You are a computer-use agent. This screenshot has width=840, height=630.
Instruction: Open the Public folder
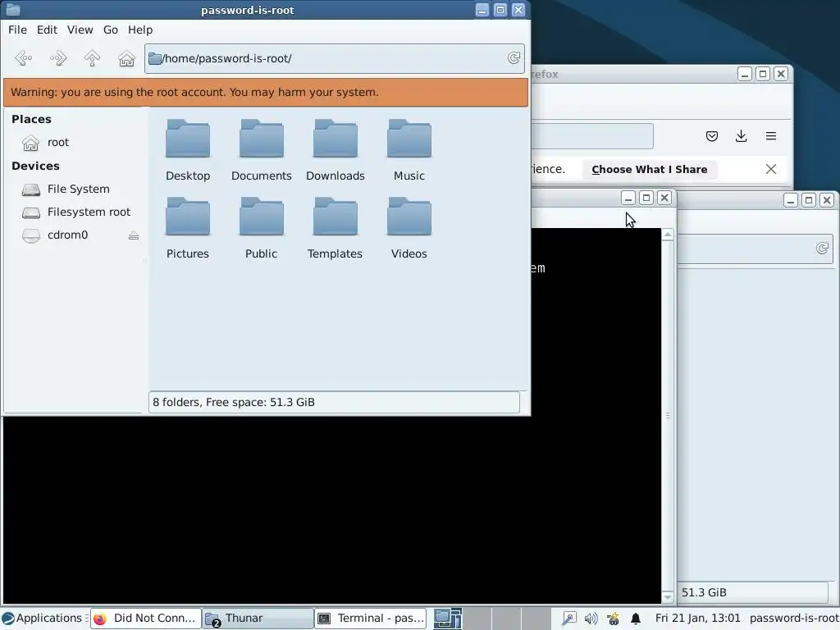(262, 228)
